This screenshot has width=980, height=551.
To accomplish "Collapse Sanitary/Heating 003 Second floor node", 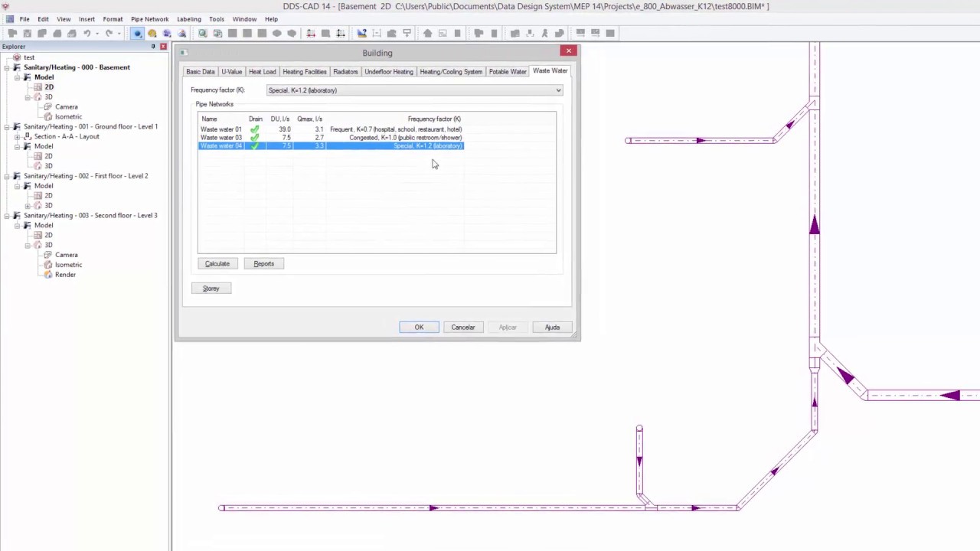I will [x=7, y=216].
